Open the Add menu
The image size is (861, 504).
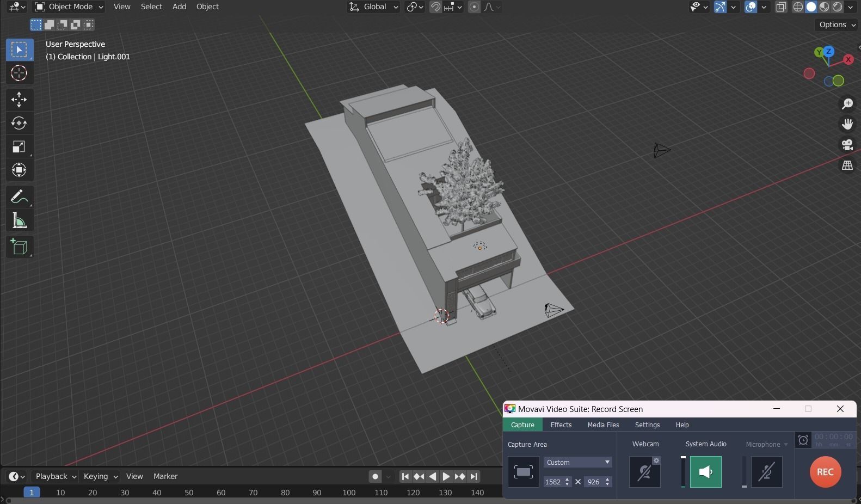click(179, 7)
